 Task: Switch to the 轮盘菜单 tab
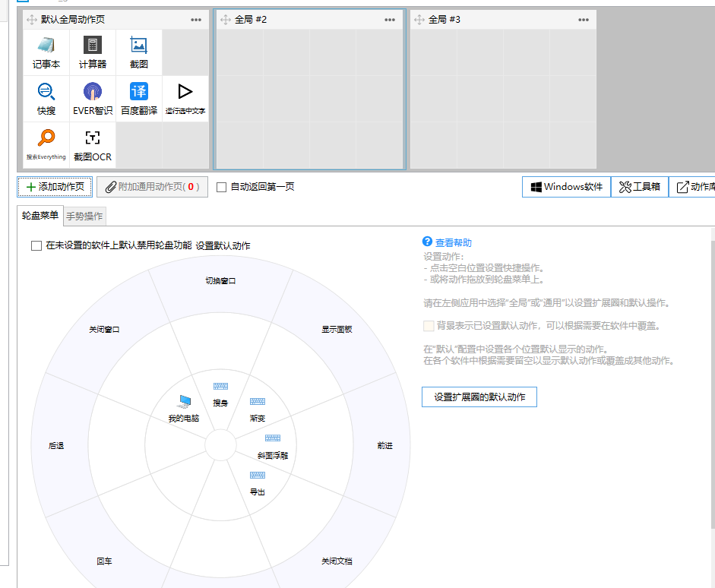pyautogui.click(x=40, y=216)
